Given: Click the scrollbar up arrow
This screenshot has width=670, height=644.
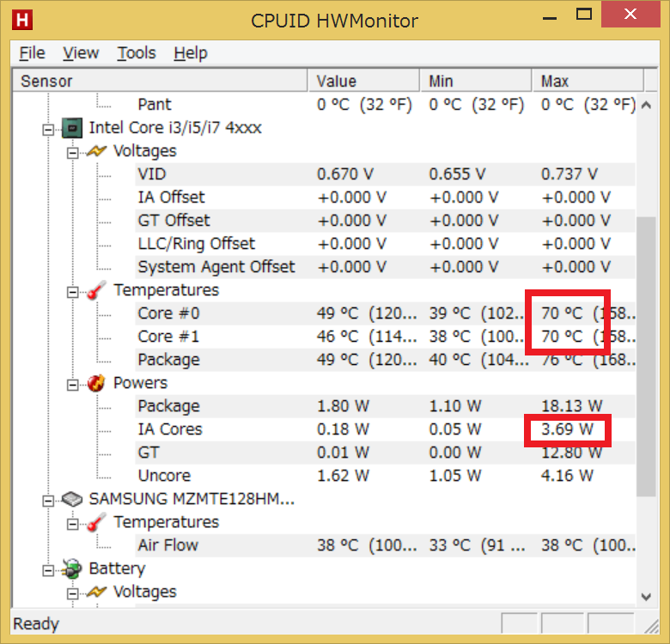Looking at the screenshot, I should pyautogui.click(x=646, y=105).
